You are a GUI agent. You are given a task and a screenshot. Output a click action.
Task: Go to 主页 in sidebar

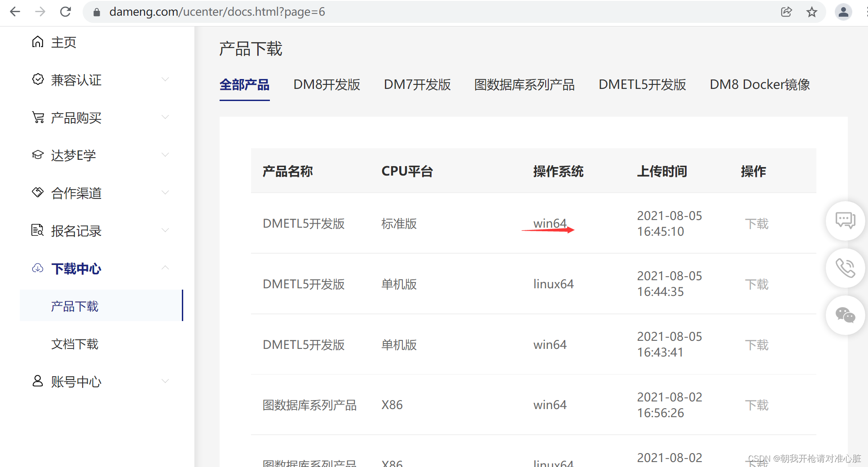tap(64, 42)
